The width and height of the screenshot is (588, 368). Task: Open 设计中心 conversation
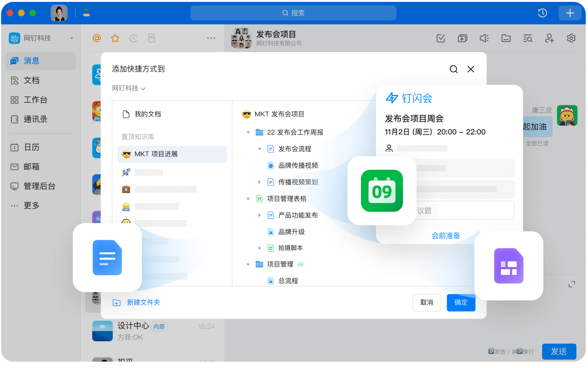(x=154, y=331)
